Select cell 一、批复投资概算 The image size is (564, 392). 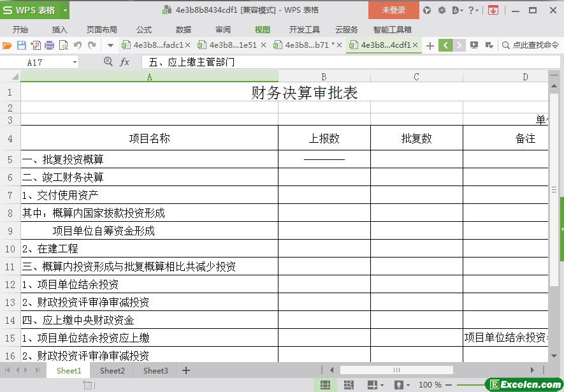[x=149, y=159]
